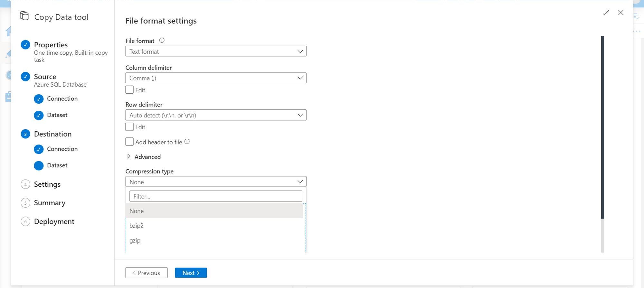The height and width of the screenshot is (288, 644).
Task: Enable Edit checkbox under Column delimiter
Action: [129, 90]
